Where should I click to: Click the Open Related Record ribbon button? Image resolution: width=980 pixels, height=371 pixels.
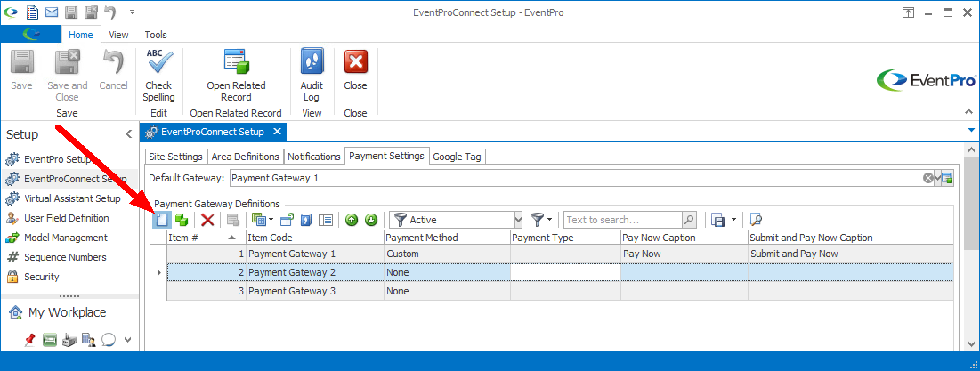(236, 76)
